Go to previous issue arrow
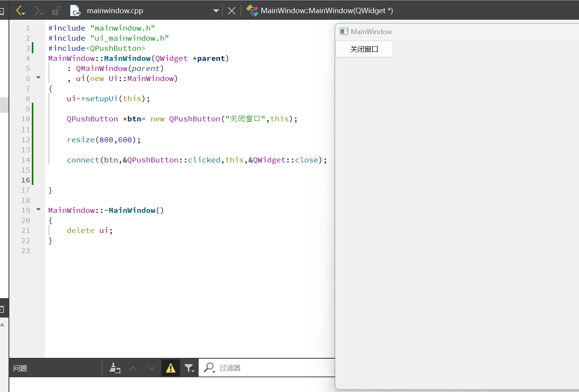Screen dimensions: 579x392 [x=133, y=368]
